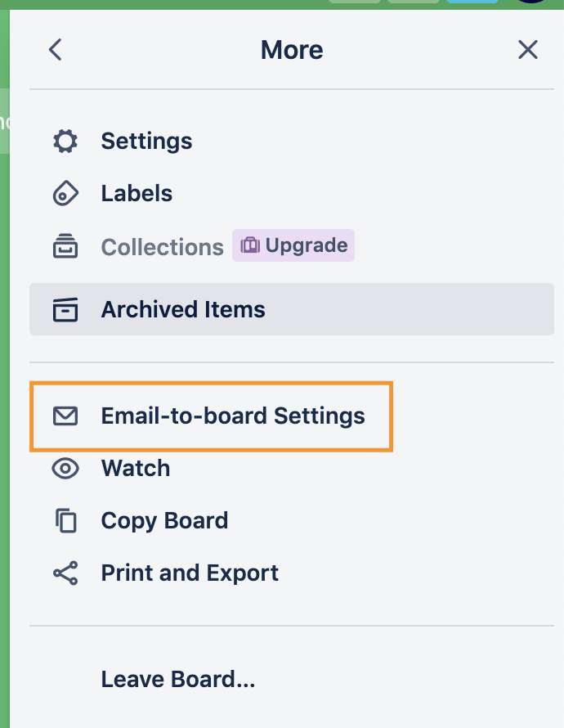Open board Settings menu item
This screenshot has width=564, height=728.
(146, 142)
